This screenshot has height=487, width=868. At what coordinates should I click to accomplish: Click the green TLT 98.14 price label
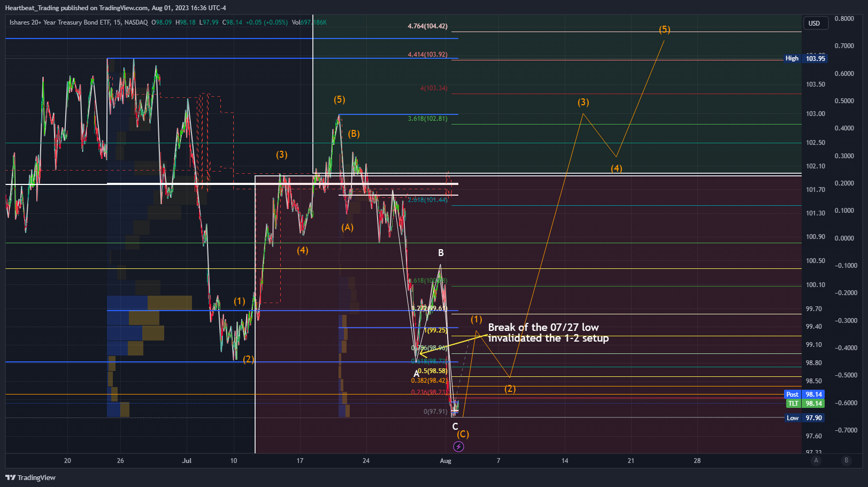tap(805, 404)
